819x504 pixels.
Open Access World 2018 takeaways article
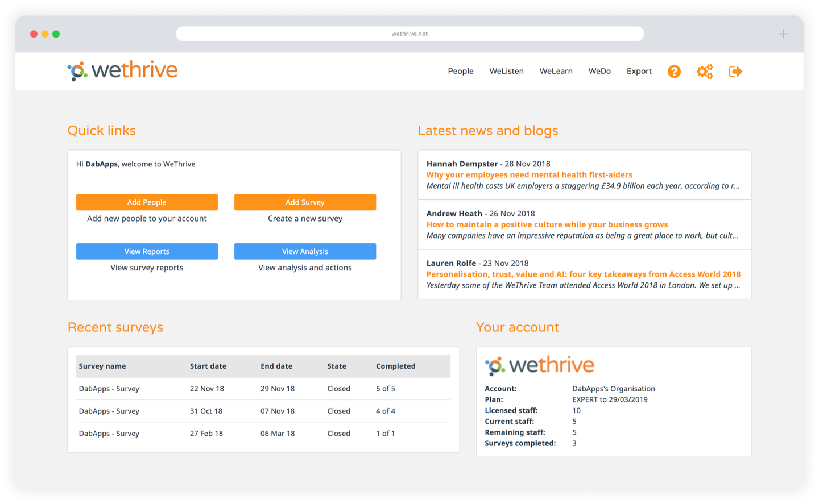coord(584,274)
